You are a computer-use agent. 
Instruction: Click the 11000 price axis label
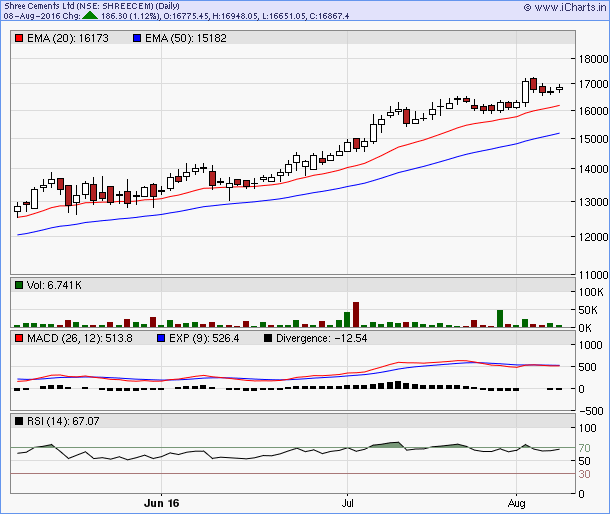pyautogui.click(x=593, y=275)
